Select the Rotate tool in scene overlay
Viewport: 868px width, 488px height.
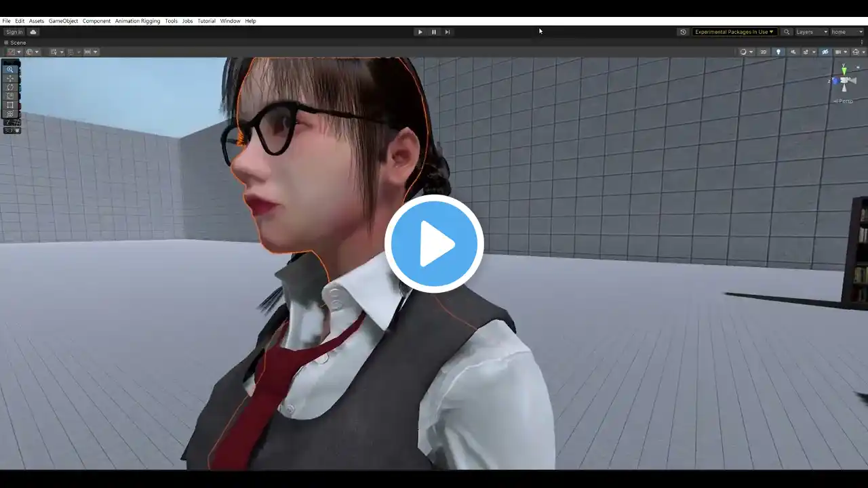tap(10, 87)
